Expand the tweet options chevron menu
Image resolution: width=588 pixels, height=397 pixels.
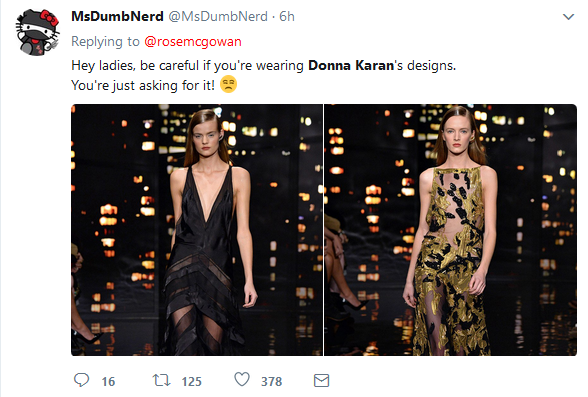pos(568,17)
